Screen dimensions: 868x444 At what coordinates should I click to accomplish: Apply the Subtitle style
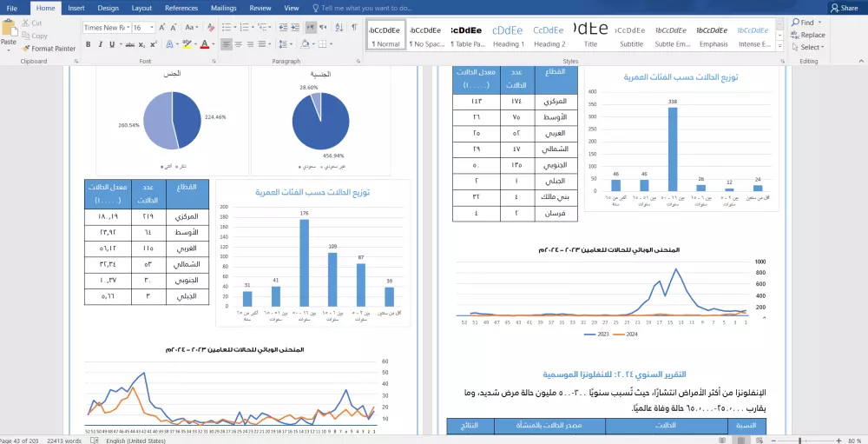click(631, 36)
